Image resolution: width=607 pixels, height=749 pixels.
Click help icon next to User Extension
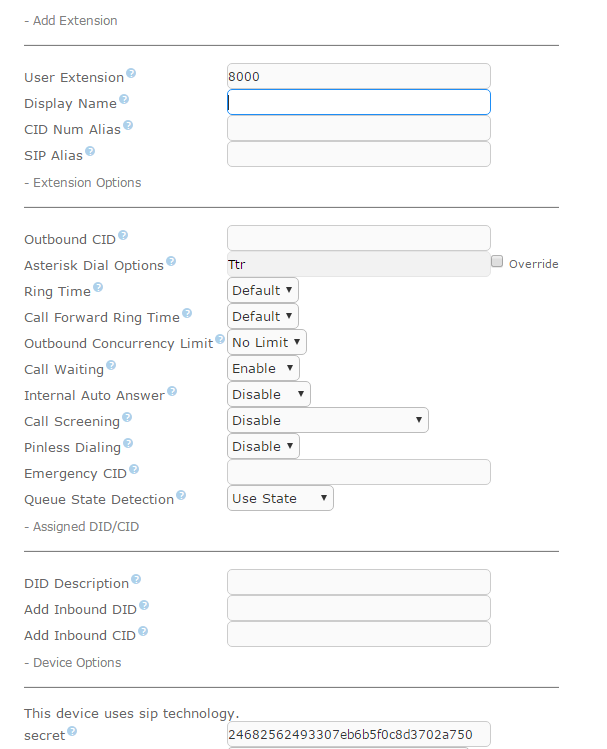click(131, 75)
